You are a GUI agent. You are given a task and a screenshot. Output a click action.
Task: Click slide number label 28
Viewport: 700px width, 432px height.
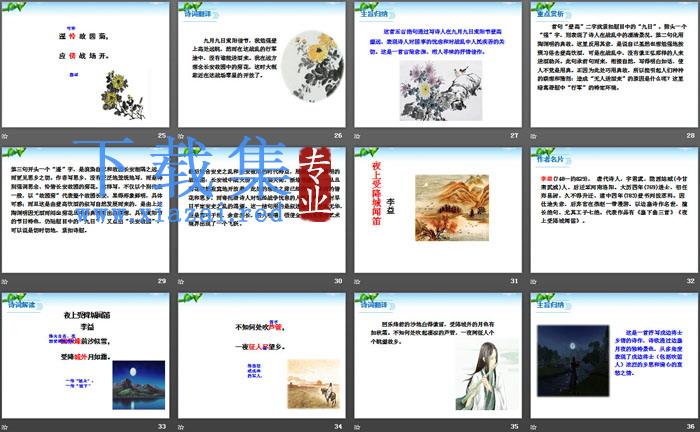tap(691, 135)
